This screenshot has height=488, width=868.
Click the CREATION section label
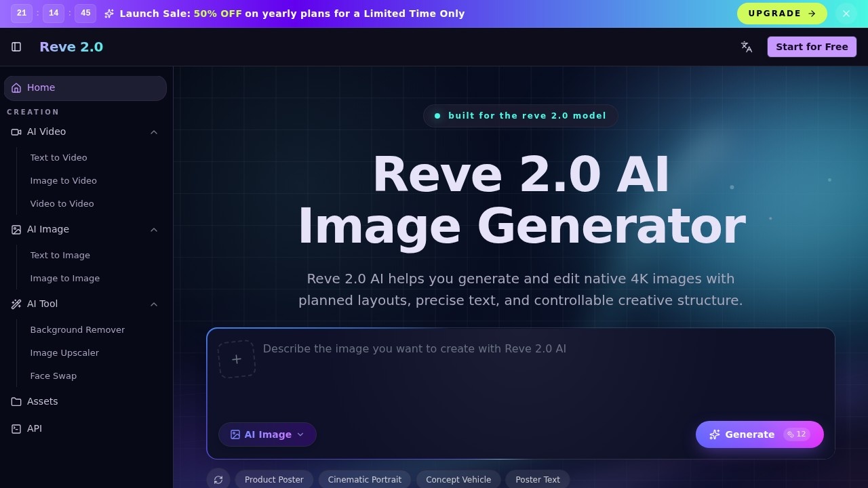pos(33,112)
